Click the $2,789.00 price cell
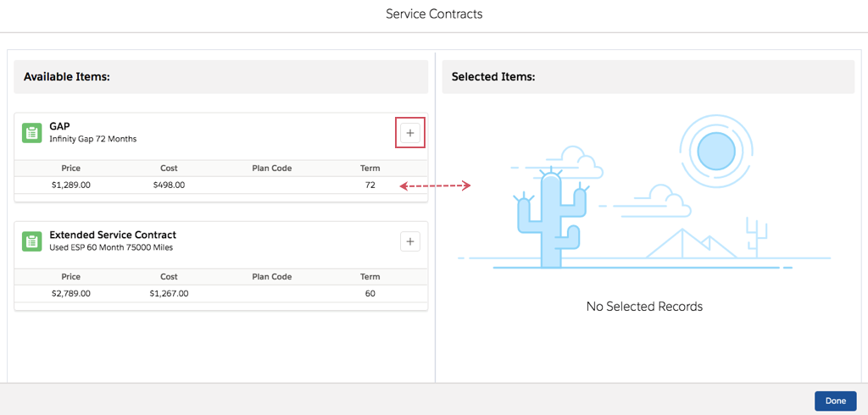The height and width of the screenshot is (415, 868). 70,294
